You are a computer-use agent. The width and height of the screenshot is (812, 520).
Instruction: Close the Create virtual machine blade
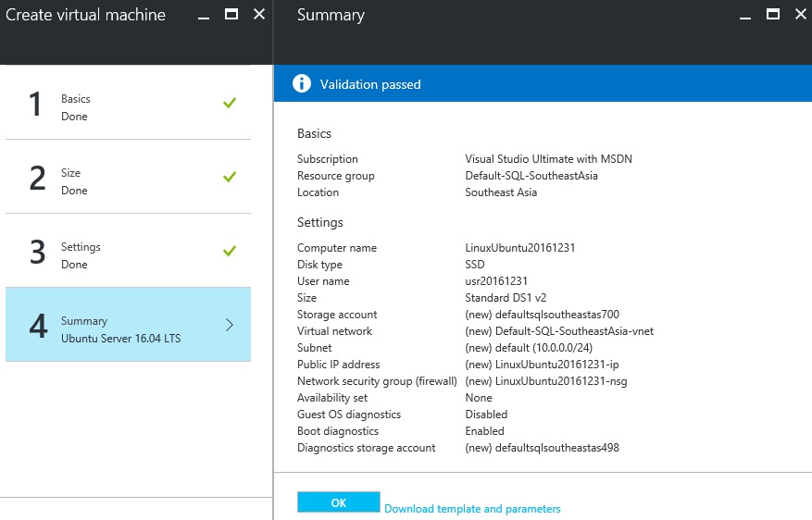coord(258,14)
